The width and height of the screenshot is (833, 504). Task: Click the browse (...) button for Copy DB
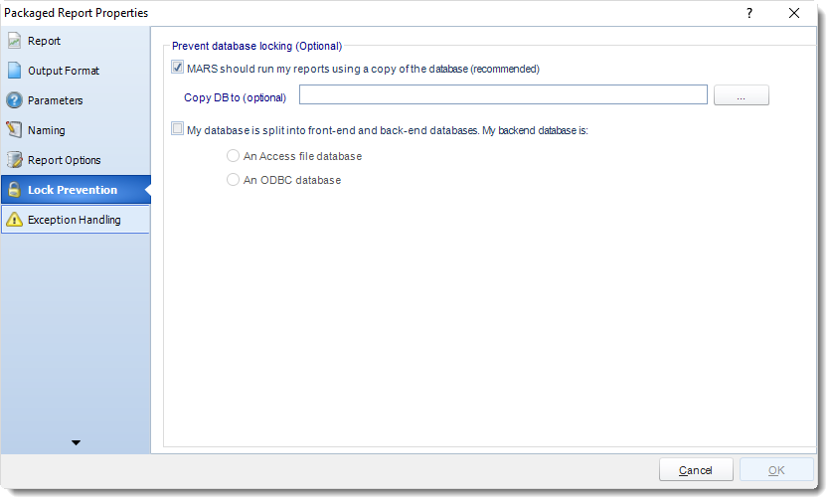pyautogui.click(x=742, y=95)
